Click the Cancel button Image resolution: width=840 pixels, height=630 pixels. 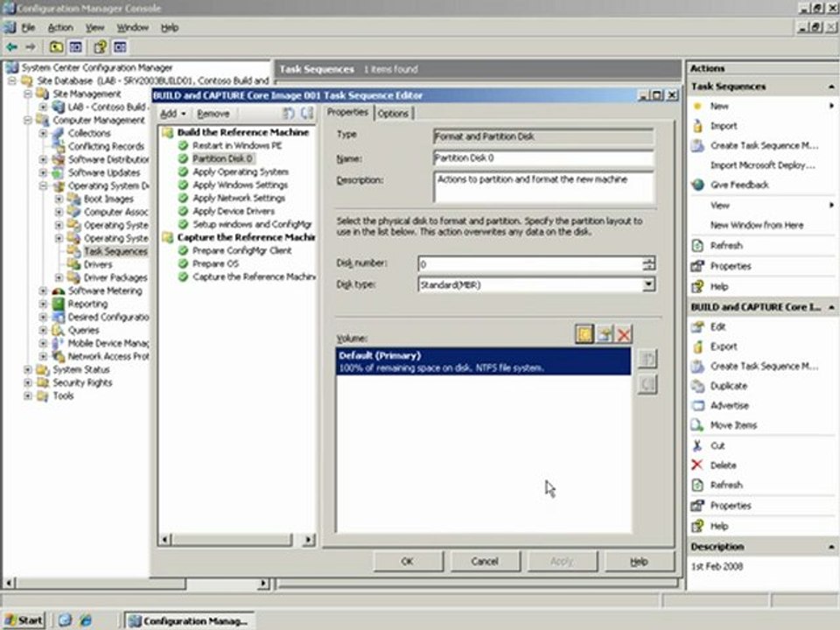[x=485, y=561]
